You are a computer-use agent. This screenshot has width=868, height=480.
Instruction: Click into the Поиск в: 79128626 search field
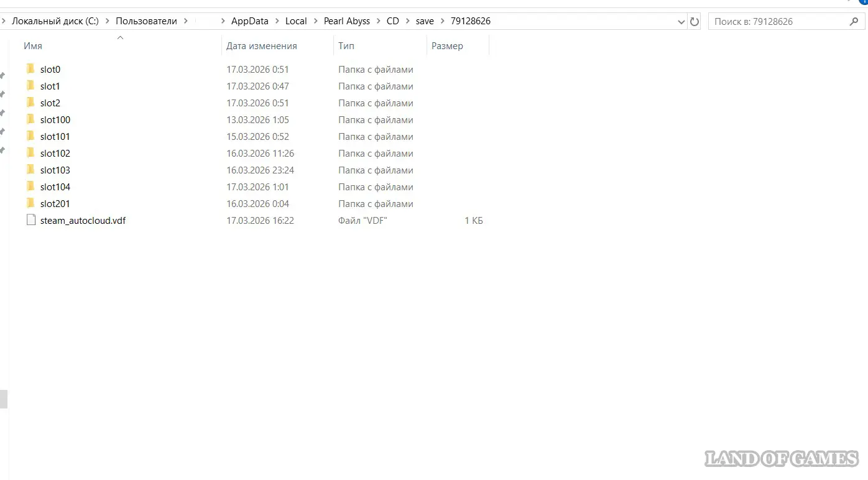tap(777, 21)
